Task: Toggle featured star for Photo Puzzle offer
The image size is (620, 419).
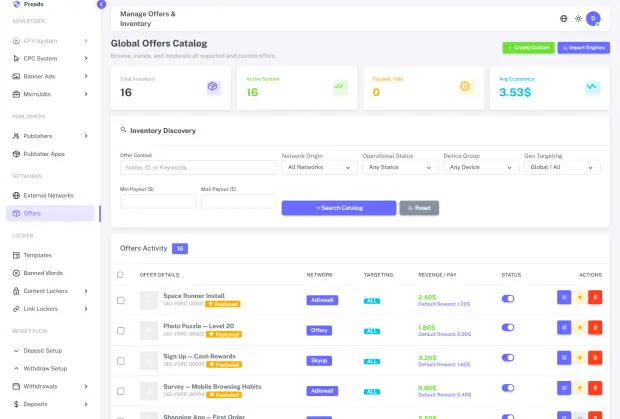Action: [580, 327]
